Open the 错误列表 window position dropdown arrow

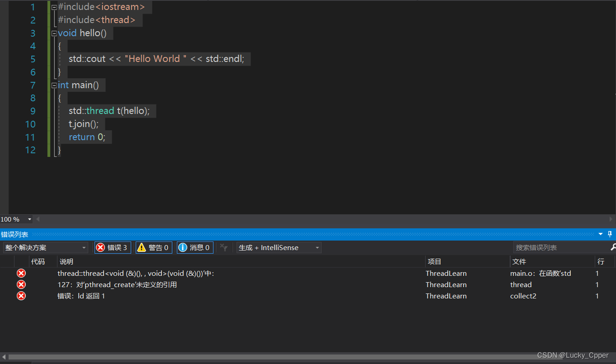tap(601, 234)
